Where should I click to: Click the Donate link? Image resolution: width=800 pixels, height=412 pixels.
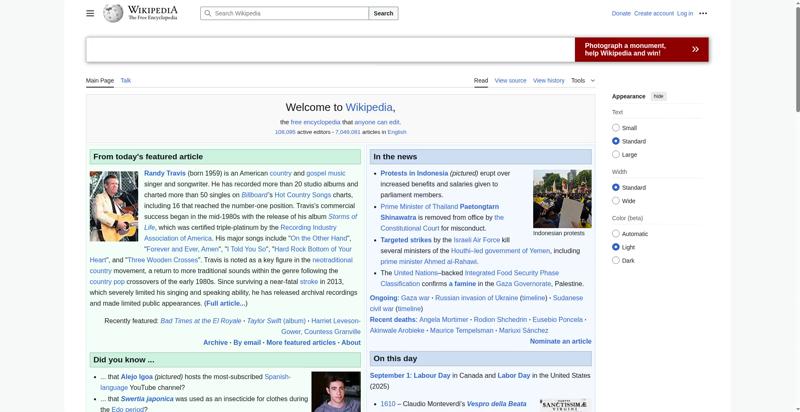click(621, 13)
